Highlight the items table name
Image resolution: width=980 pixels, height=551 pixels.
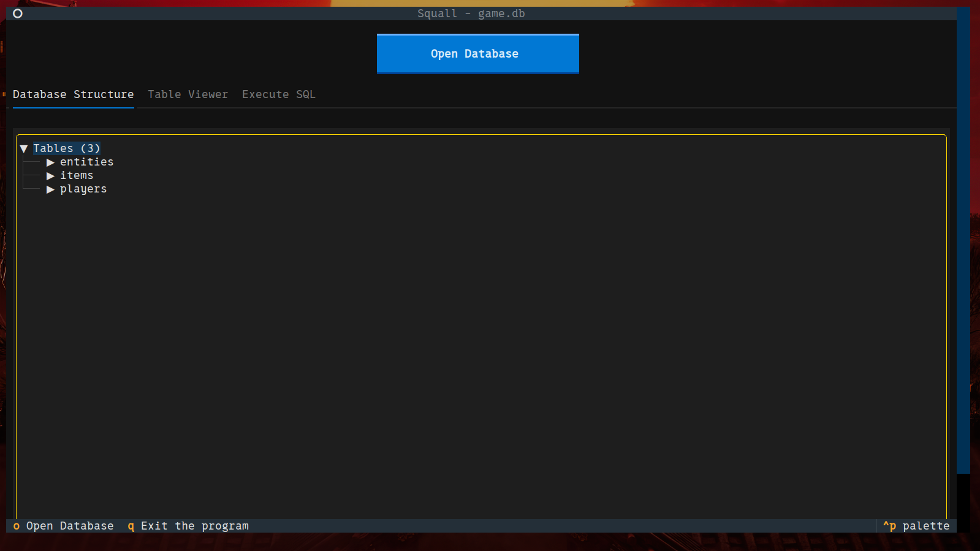(77, 175)
